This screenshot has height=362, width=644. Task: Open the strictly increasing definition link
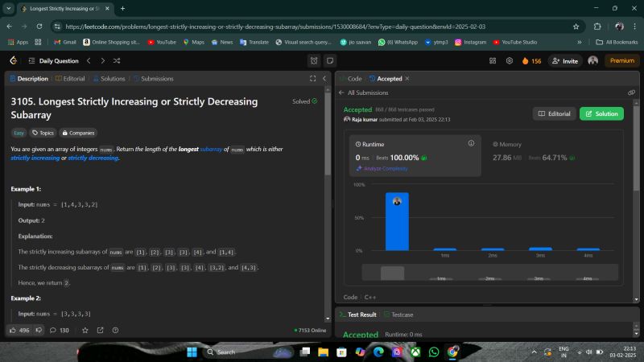click(35, 158)
